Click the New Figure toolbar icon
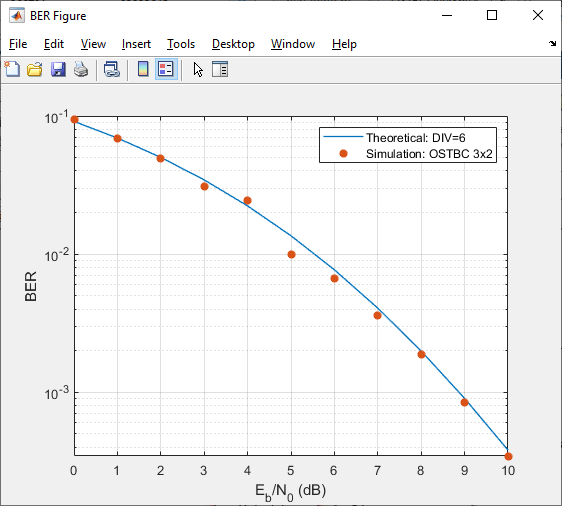Viewport: 562px width, 506px height. pyautogui.click(x=12, y=69)
